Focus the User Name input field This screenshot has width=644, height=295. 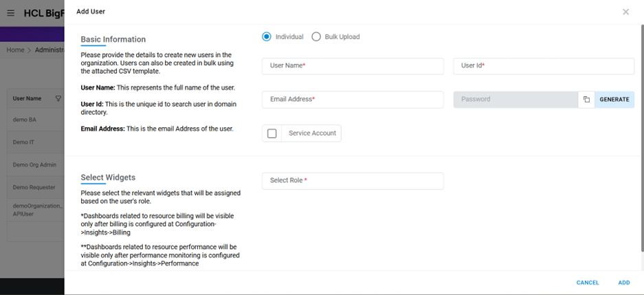[x=353, y=66]
